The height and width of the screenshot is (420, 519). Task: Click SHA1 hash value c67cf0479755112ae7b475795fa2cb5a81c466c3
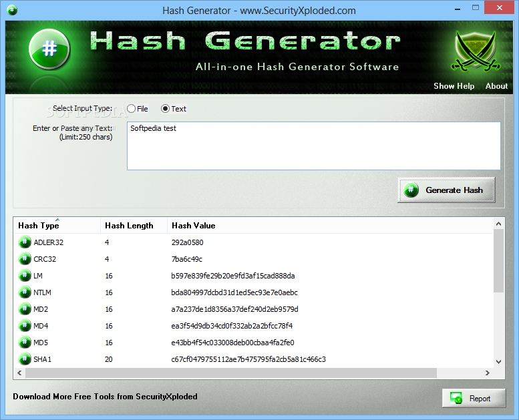[x=248, y=359]
